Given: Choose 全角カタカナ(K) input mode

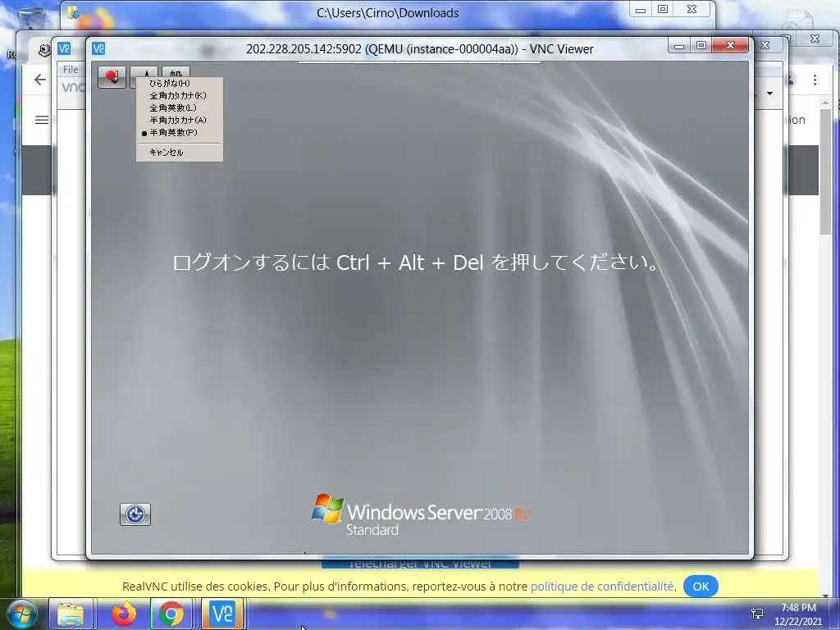Looking at the screenshot, I should point(180,95).
